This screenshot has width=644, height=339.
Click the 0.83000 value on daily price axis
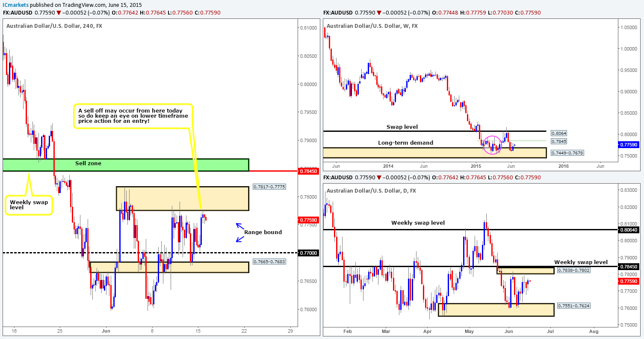(628, 190)
